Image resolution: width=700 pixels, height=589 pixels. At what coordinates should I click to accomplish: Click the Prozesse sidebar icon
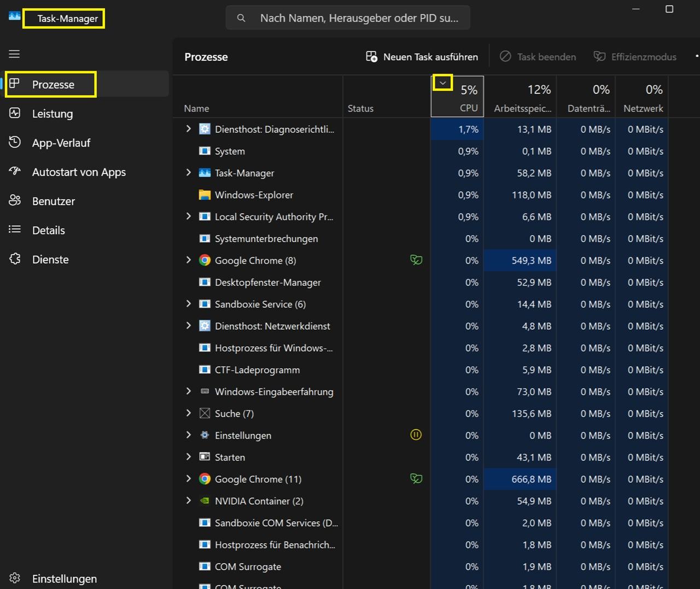coord(15,84)
